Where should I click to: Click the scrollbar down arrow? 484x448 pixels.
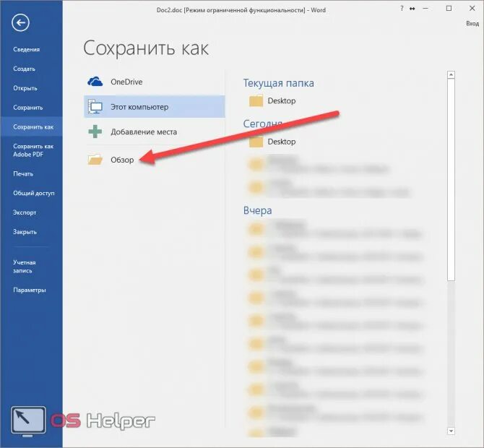451,431
